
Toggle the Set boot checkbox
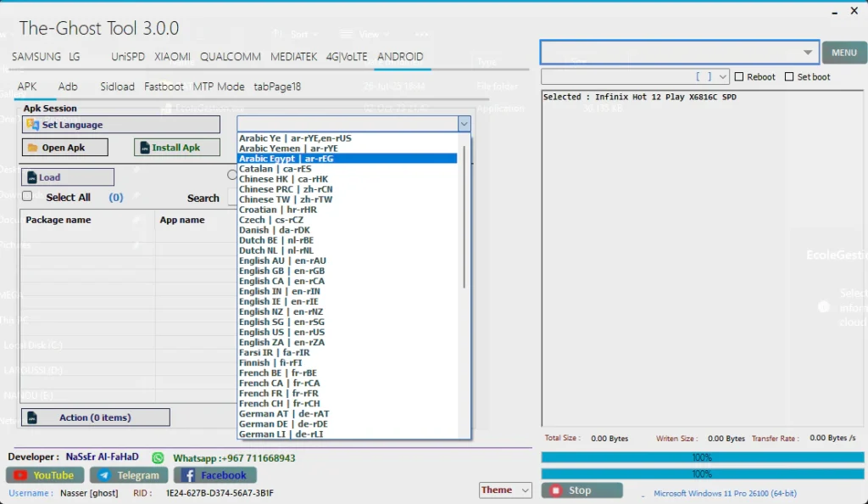click(789, 77)
